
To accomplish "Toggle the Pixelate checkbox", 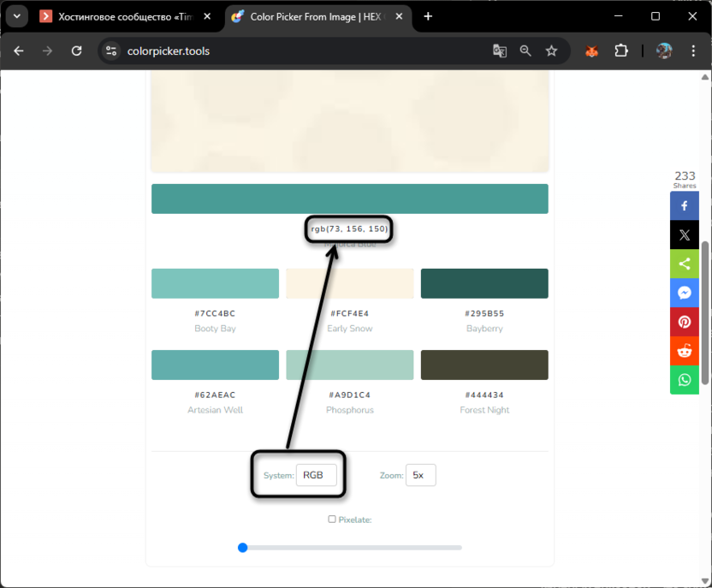I will point(332,519).
